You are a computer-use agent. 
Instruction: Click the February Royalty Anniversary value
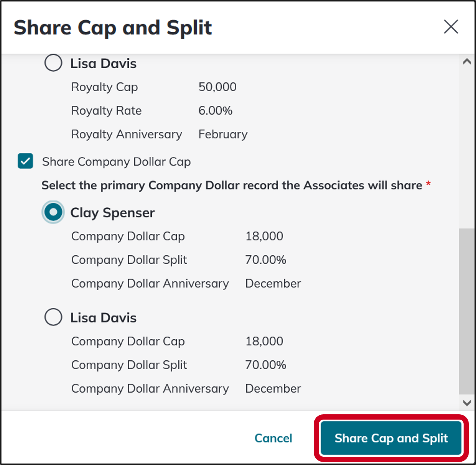(223, 134)
